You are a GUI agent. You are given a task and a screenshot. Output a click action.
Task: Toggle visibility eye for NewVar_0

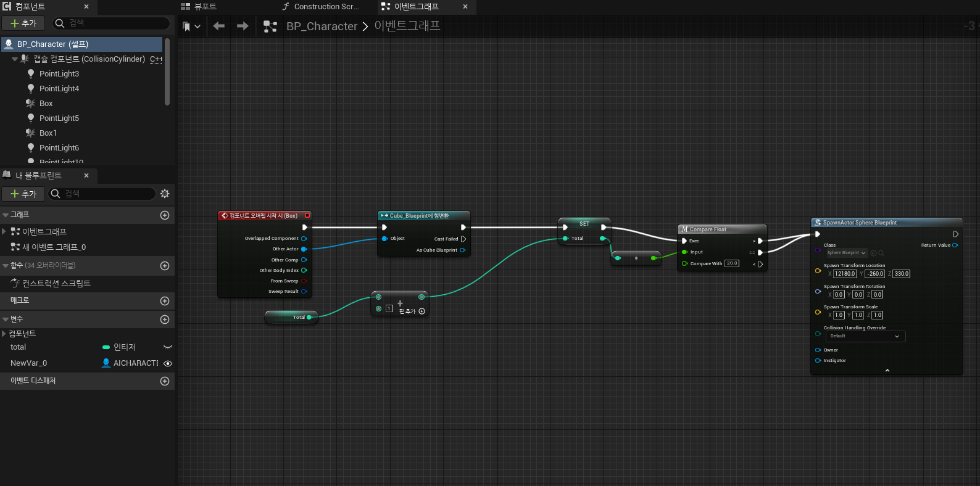[167, 363]
